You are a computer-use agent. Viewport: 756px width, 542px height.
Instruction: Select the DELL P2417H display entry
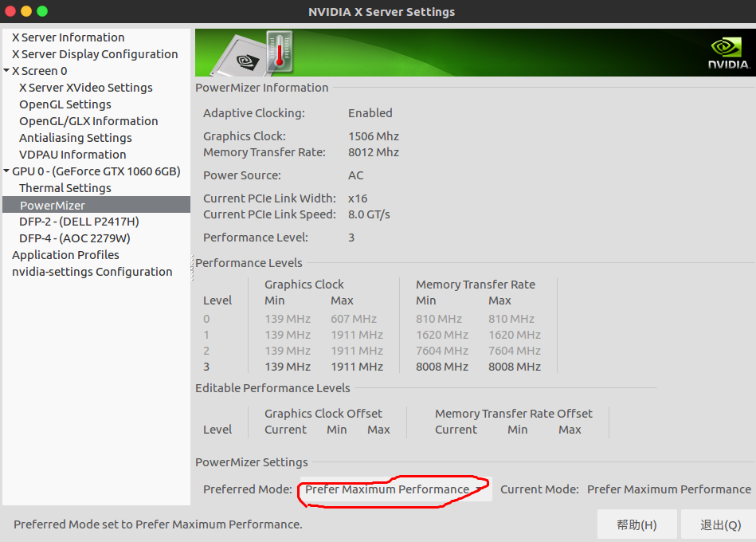click(x=79, y=221)
